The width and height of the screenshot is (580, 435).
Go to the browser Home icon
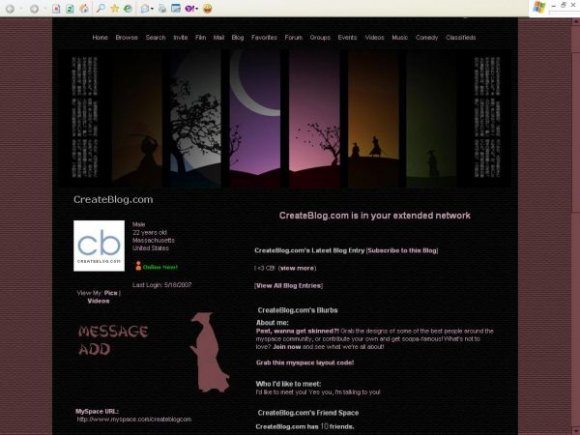84,9
